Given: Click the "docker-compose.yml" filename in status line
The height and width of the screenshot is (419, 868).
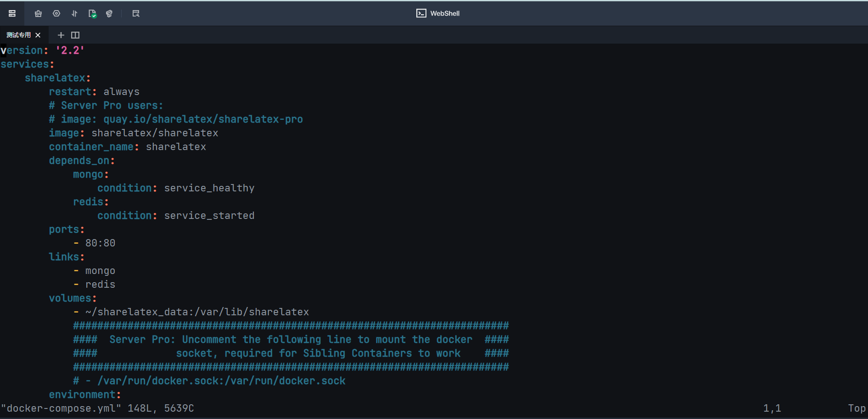Looking at the screenshot, I should (61, 408).
